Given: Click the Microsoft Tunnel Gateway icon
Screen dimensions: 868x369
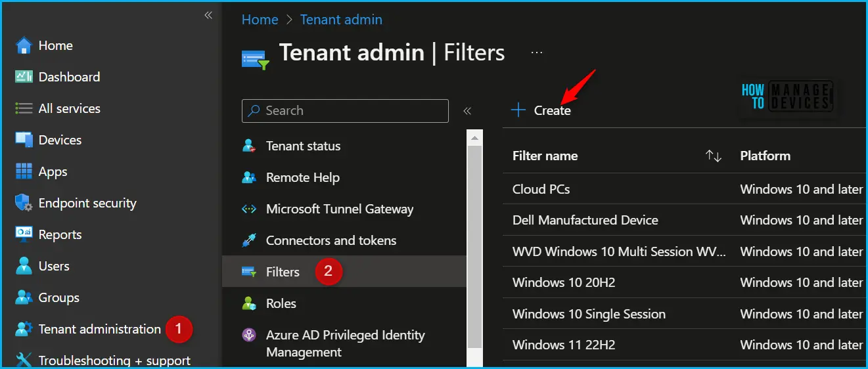Looking at the screenshot, I should click(x=249, y=209).
